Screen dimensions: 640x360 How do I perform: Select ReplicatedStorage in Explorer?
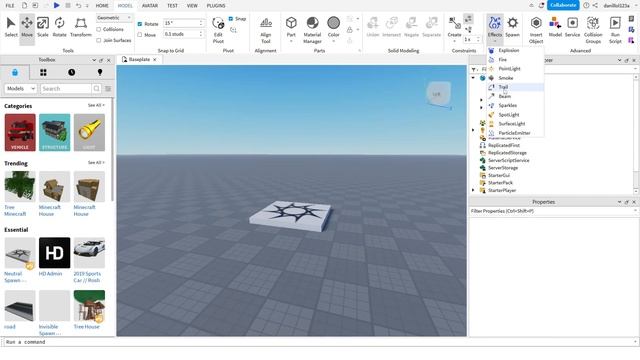pyautogui.click(x=507, y=153)
